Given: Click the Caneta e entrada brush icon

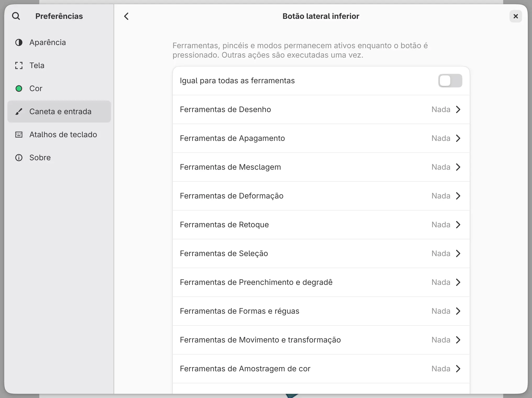Looking at the screenshot, I should 19,112.
